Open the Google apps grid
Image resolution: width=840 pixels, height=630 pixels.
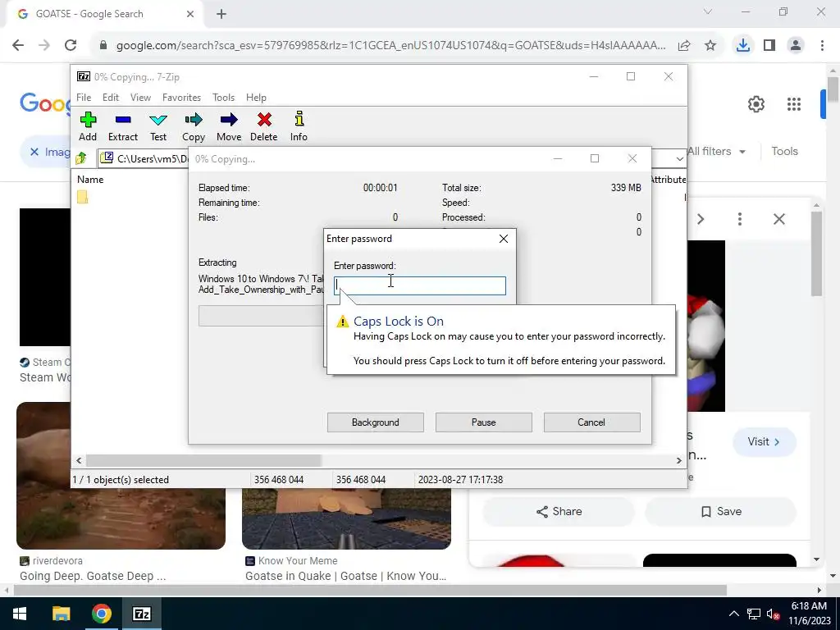click(794, 104)
